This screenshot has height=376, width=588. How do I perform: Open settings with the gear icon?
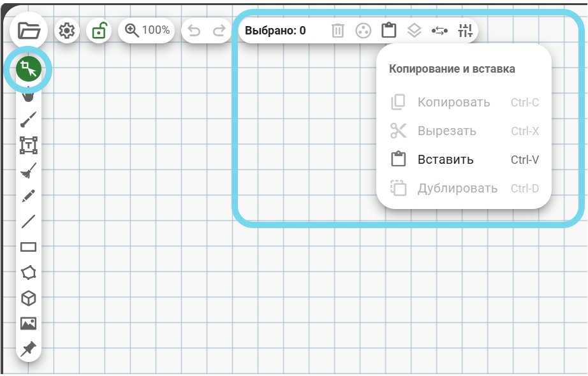pos(67,30)
